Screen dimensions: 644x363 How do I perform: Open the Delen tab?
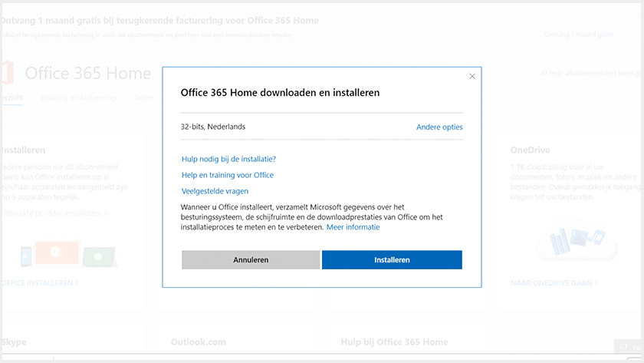(144, 97)
